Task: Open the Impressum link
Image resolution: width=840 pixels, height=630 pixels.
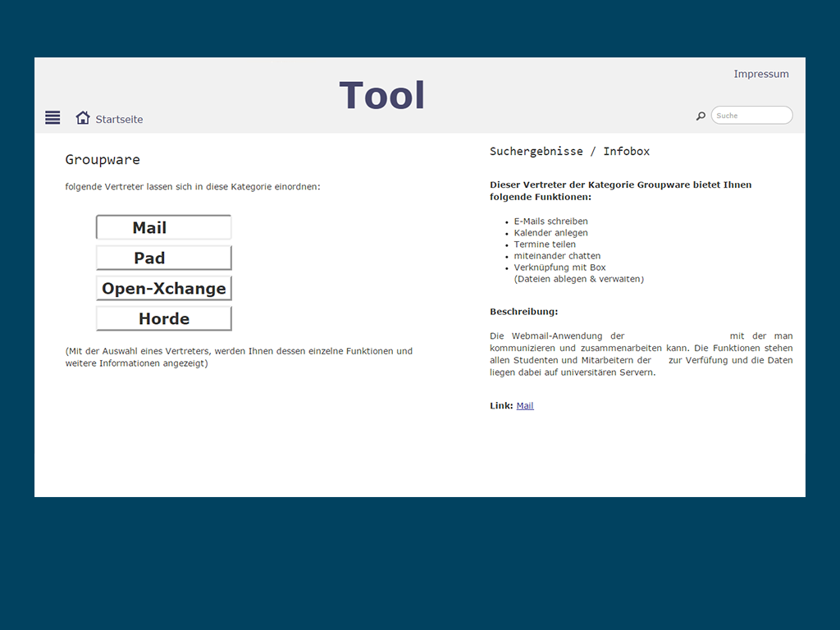Action: coord(760,74)
